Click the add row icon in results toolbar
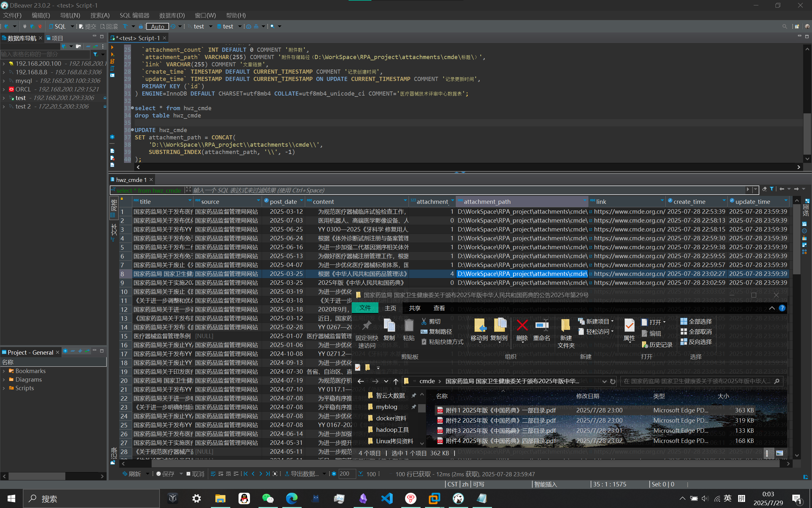Viewport: 812px width, 508px height. tap(220, 474)
